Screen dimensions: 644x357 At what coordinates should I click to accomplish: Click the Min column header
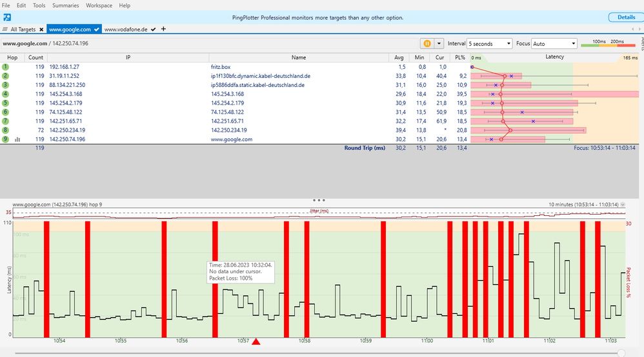pyautogui.click(x=419, y=57)
